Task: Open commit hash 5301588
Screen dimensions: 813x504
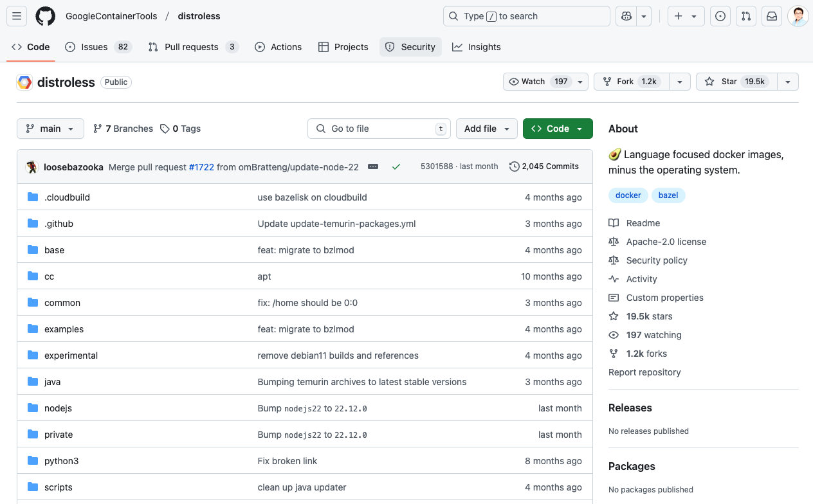Action: [x=437, y=166]
